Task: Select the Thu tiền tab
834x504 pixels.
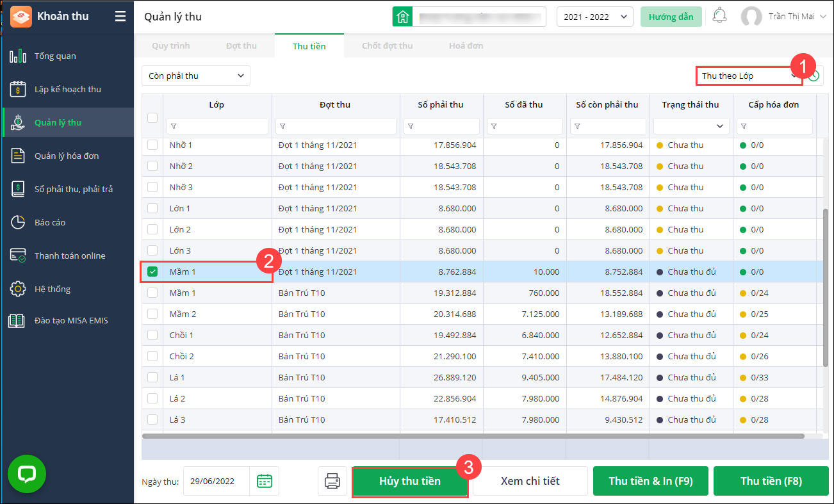Action: point(309,46)
